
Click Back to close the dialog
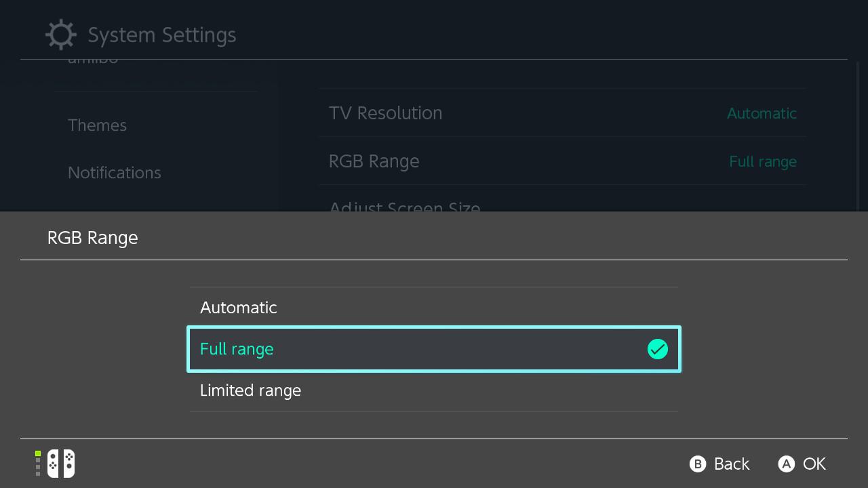pos(719,464)
